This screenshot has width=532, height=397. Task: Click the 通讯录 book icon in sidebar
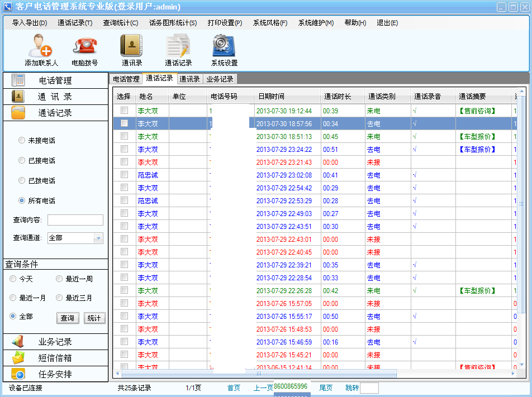coord(18,96)
